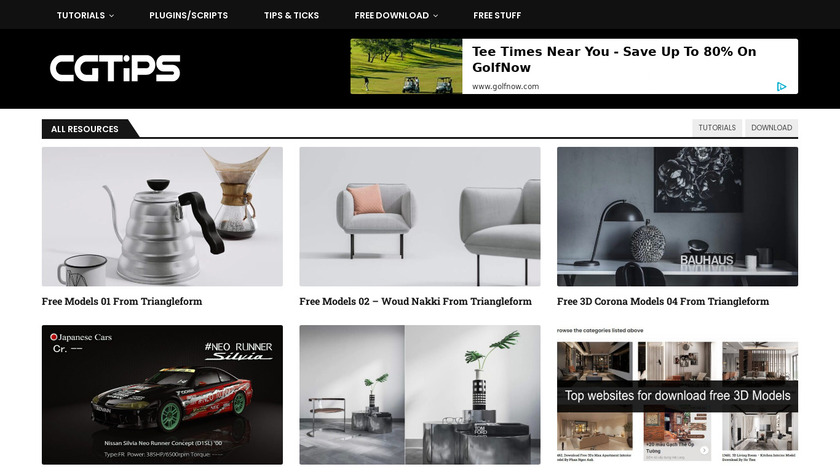This screenshot has height=472, width=840.
Task: Open the Nissan Silvia Neo Runner thumbnail
Action: click(162, 394)
